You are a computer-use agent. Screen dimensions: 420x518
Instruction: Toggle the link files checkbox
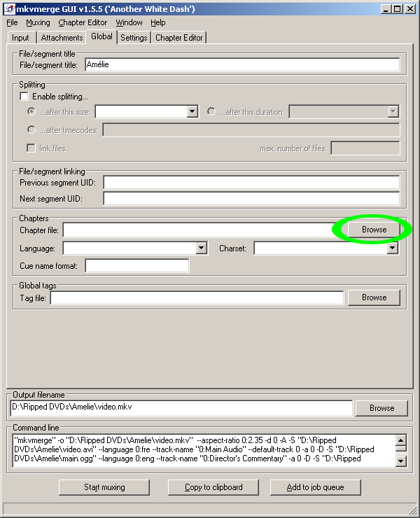click(31, 148)
